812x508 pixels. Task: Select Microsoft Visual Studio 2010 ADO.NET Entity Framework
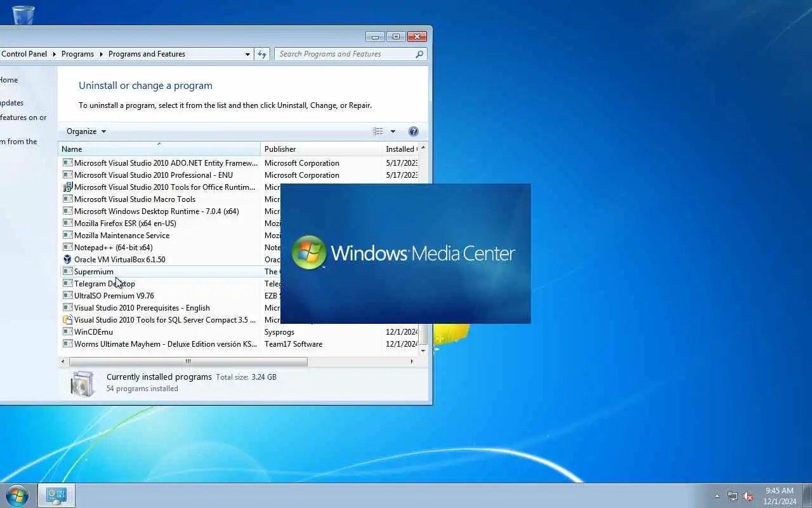(x=160, y=163)
